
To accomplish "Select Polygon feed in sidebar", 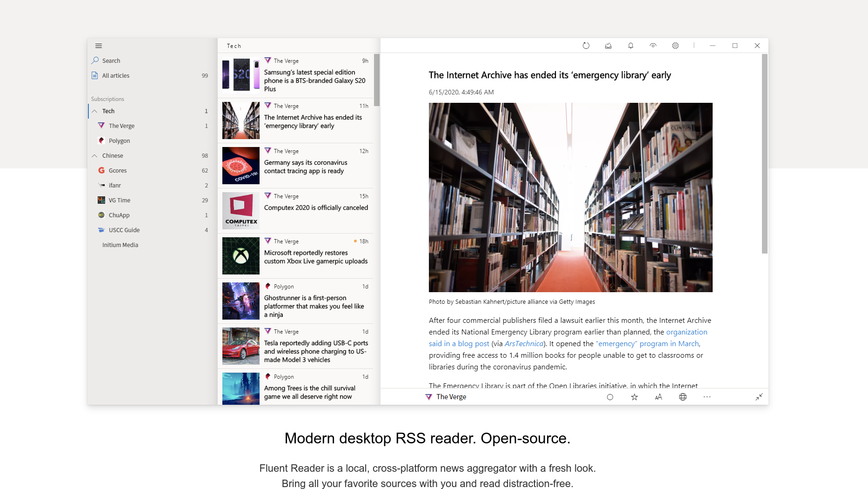I will click(152, 141).
